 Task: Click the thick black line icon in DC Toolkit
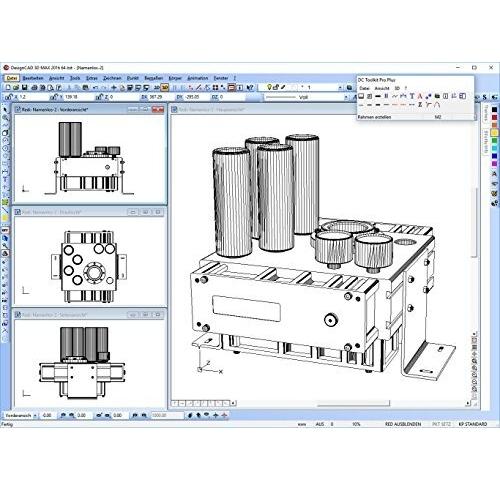(x=378, y=96)
